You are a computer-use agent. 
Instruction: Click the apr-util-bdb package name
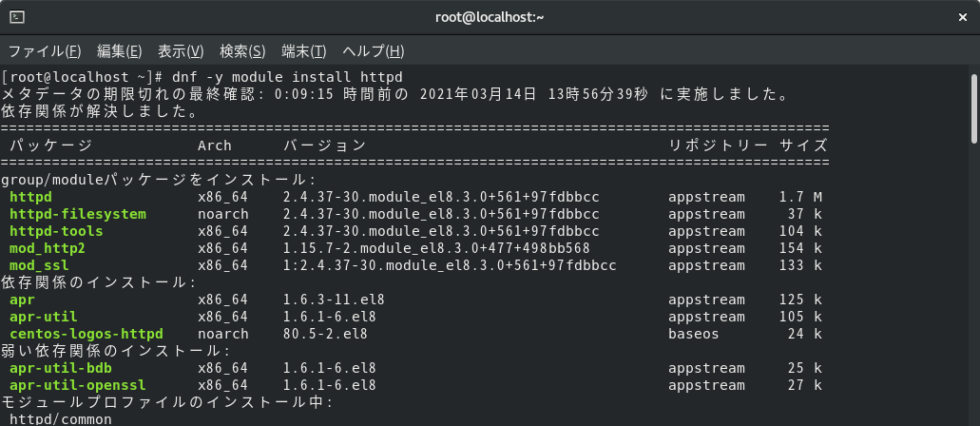pyautogui.click(x=61, y=368)
